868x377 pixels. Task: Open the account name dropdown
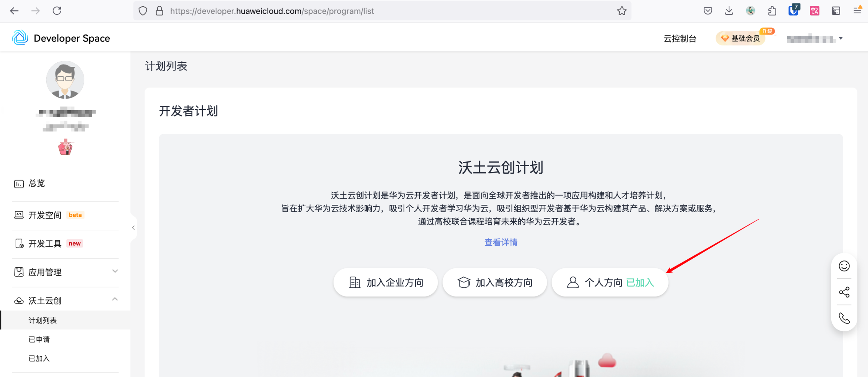pyautogui.click(x=815, y=39)
